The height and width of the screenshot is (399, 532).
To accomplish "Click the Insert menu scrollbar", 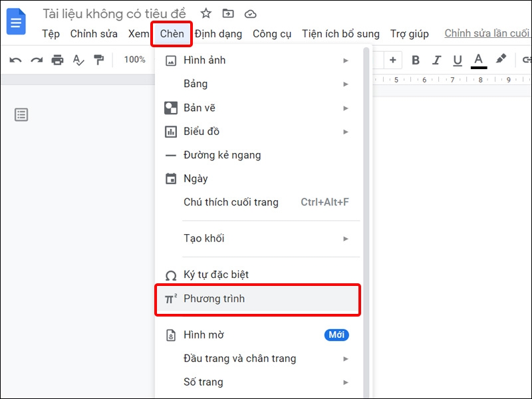I will coord(366,221).
